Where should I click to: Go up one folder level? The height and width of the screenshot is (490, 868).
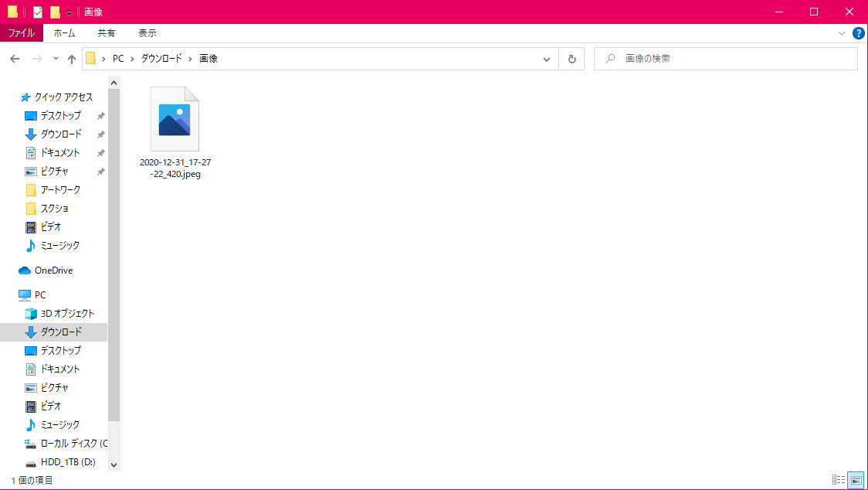(x=71, y=59)
